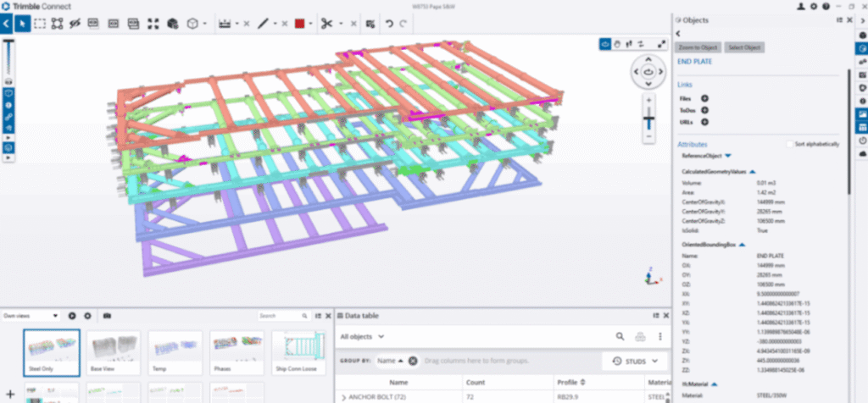Click the clip plane scissors tool
This screenshot has width=868, height=403.
(x=325, y=24)
